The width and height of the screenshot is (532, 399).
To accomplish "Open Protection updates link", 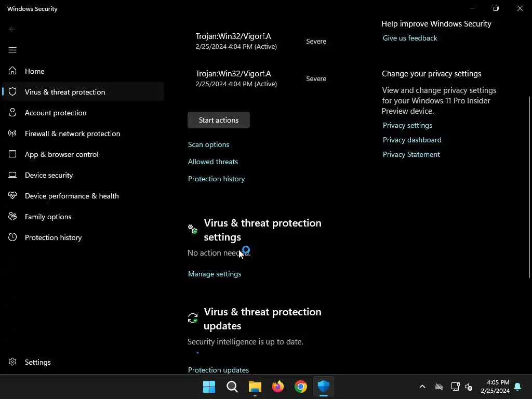I will coord(219,370).
